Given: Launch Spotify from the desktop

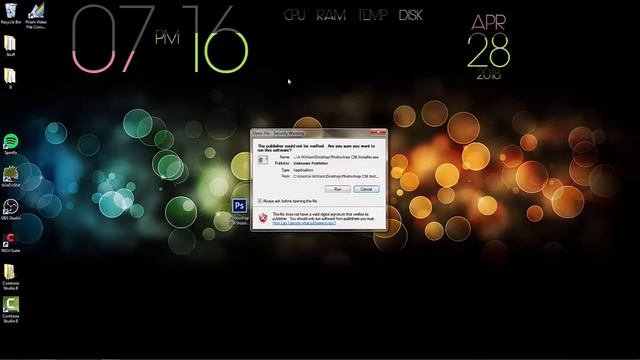Looking at the screenshot, I should (11, 144).
